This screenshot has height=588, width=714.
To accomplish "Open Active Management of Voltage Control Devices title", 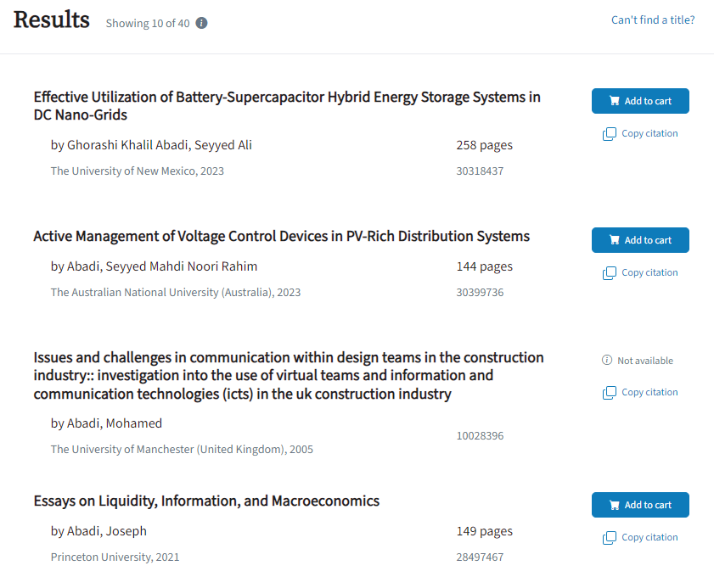I will 281,236.
